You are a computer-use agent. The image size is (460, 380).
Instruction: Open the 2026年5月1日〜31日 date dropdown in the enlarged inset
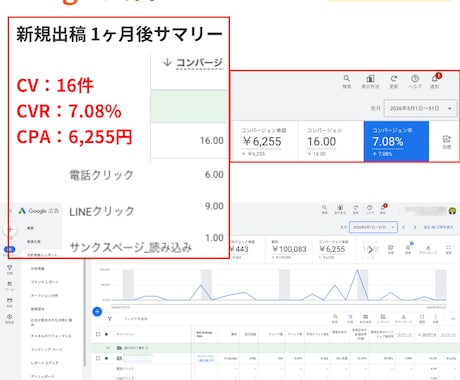(x=420, y=108)
